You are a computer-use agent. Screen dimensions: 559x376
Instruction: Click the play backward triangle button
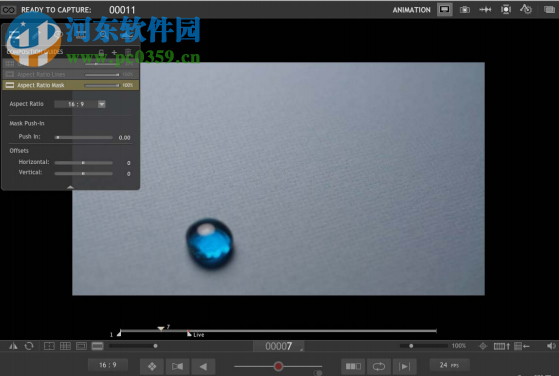pyautogui.click(x=203, y=366)
